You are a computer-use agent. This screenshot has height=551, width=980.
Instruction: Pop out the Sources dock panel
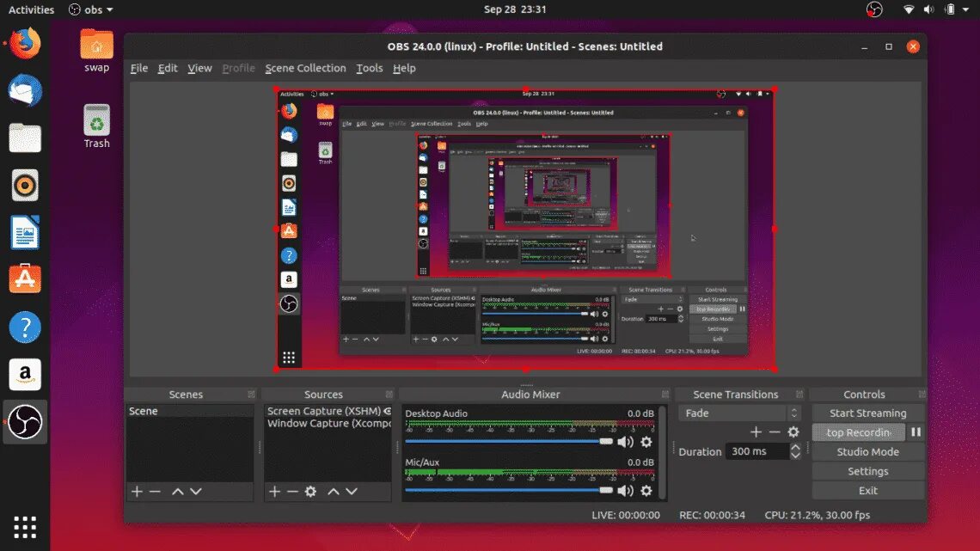(x=389, y=395)
